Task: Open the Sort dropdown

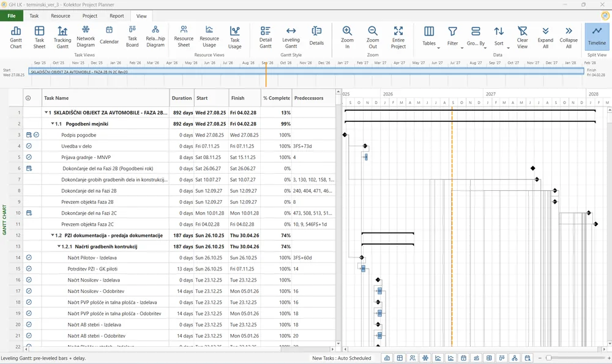Action: (x=499, y=37)
